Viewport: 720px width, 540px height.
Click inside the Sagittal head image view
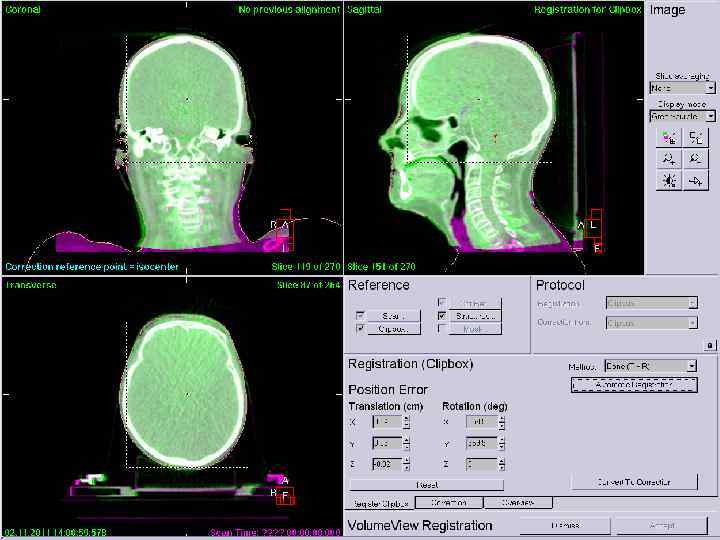point(494,138)
